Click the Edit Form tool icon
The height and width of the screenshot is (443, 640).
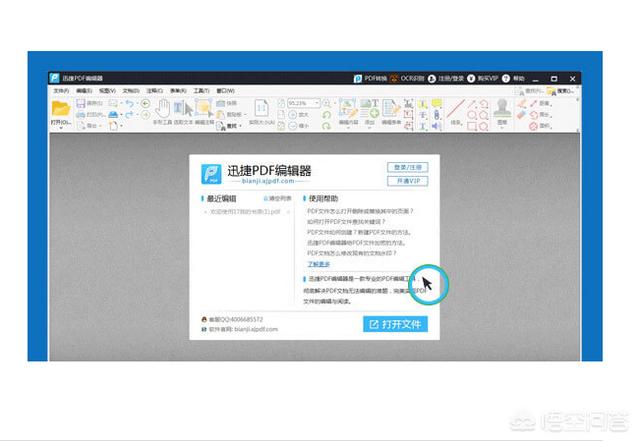(x=391, y=108)
